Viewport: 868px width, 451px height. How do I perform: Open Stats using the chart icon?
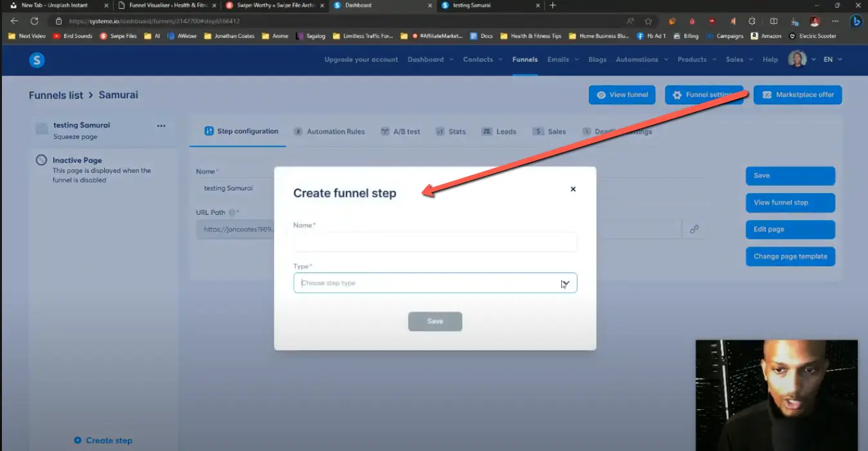tap(439, 131)
